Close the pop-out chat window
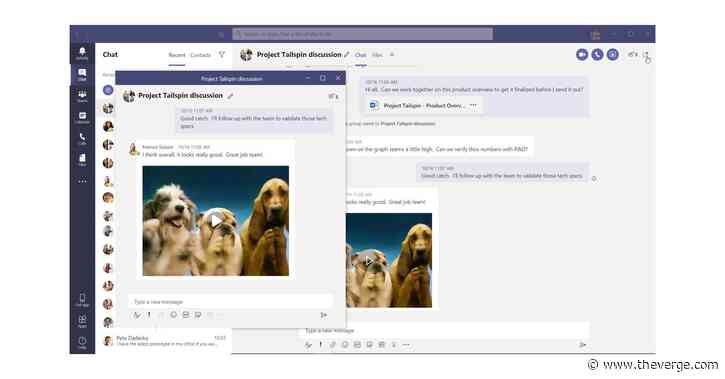This screenshot has width=725, height=379. (338, 78)
